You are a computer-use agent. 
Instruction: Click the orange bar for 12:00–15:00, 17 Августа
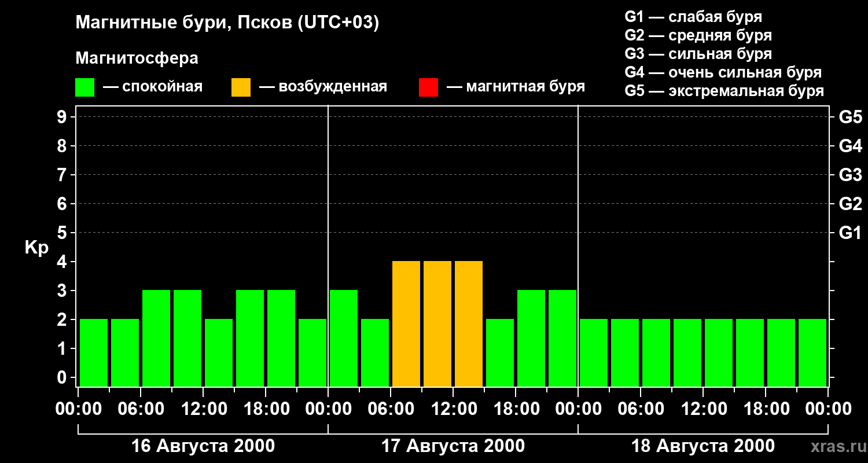coord(469,324)
